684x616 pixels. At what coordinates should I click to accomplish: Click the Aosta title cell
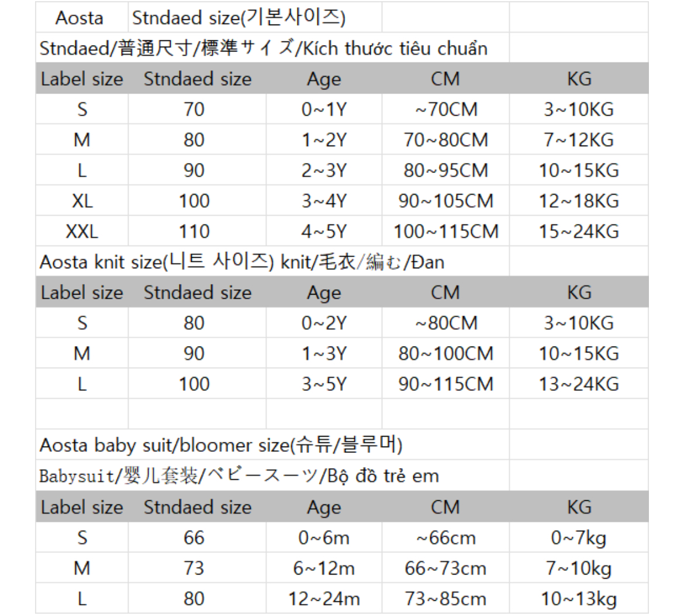[x=80, y=18]
